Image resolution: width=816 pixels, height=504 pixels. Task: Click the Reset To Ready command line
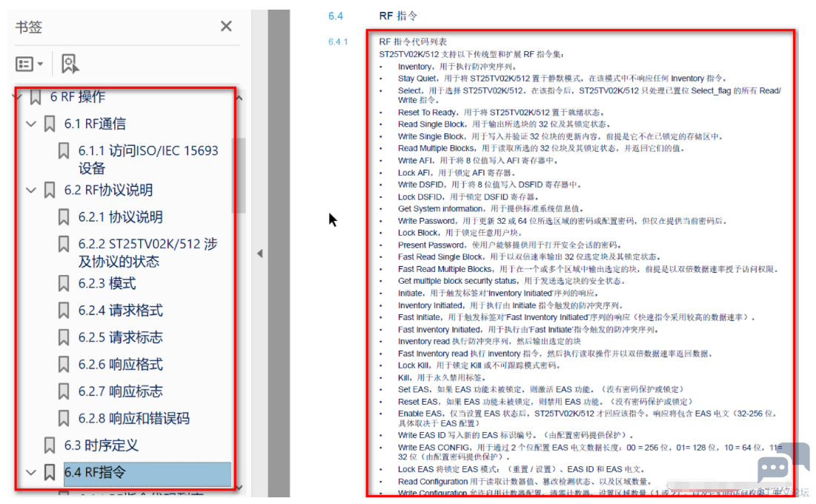point(502,113)
